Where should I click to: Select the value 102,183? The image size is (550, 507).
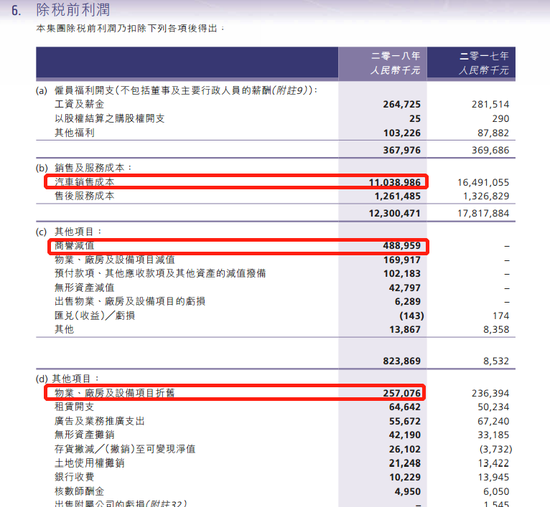click(x=402, y=274)
